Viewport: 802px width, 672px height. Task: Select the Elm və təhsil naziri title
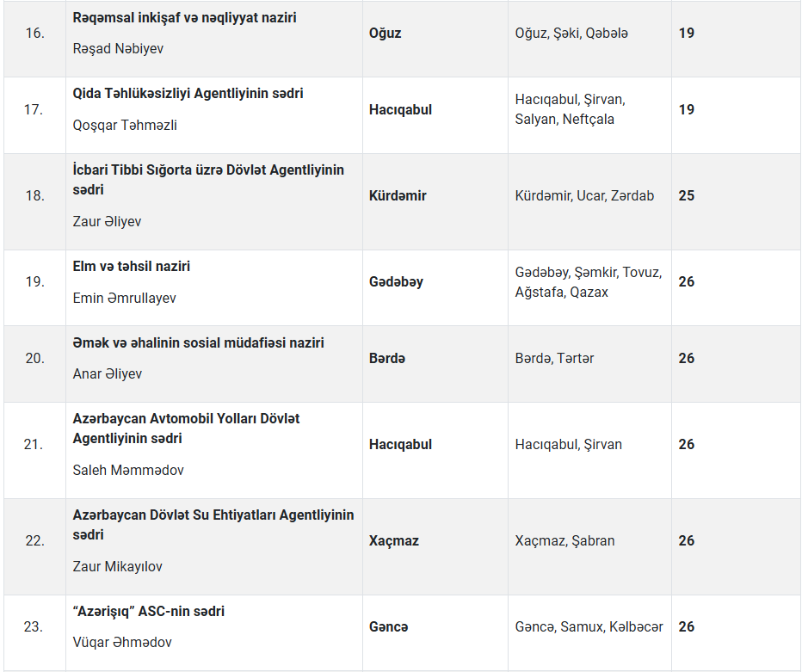[132, 266]
